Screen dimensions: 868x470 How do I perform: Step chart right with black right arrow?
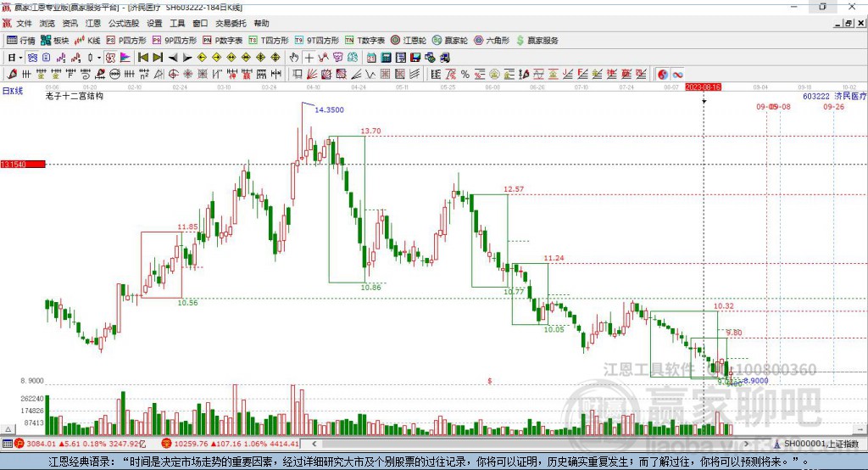tap(187, 58)
